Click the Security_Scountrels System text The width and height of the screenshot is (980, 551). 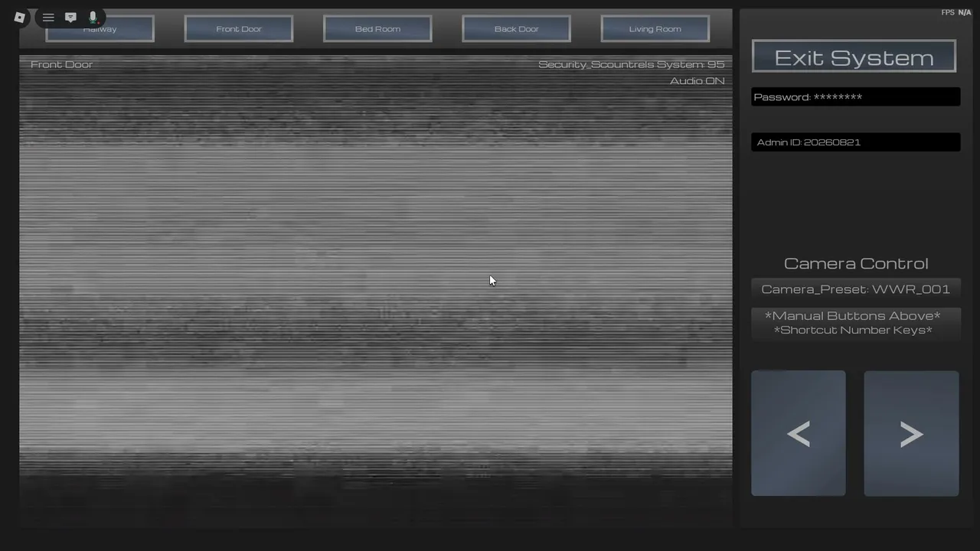click(631, 64)
